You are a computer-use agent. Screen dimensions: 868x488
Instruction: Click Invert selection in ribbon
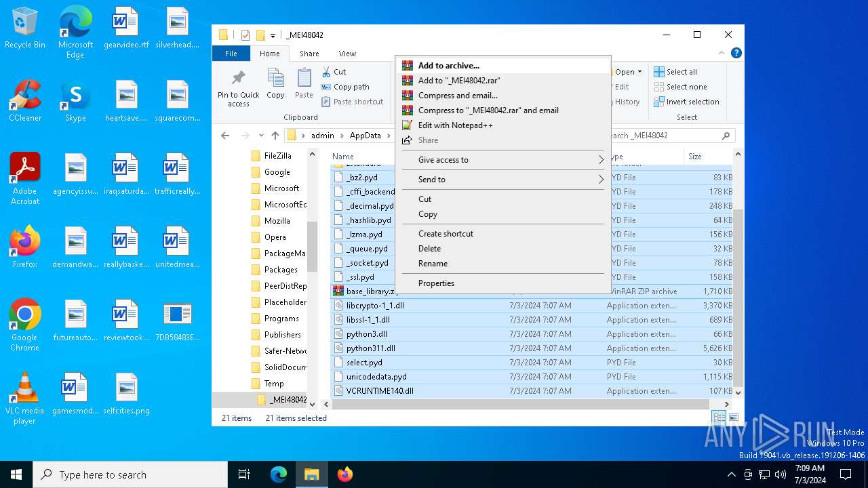[x=686, y=102]
